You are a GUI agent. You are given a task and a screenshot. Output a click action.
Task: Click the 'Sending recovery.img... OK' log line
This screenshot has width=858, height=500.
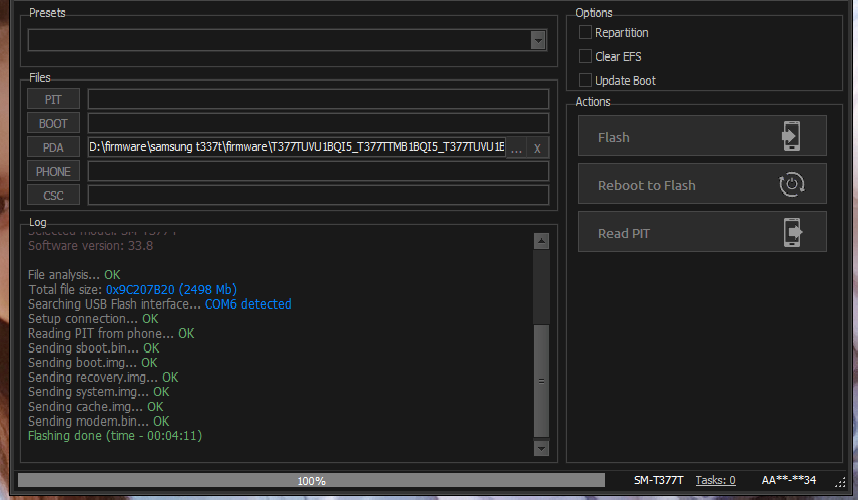pos(103,377)
